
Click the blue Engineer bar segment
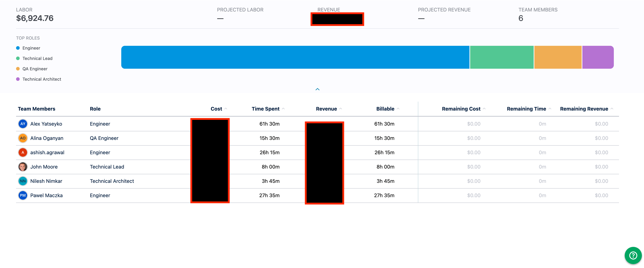point(295,57)
